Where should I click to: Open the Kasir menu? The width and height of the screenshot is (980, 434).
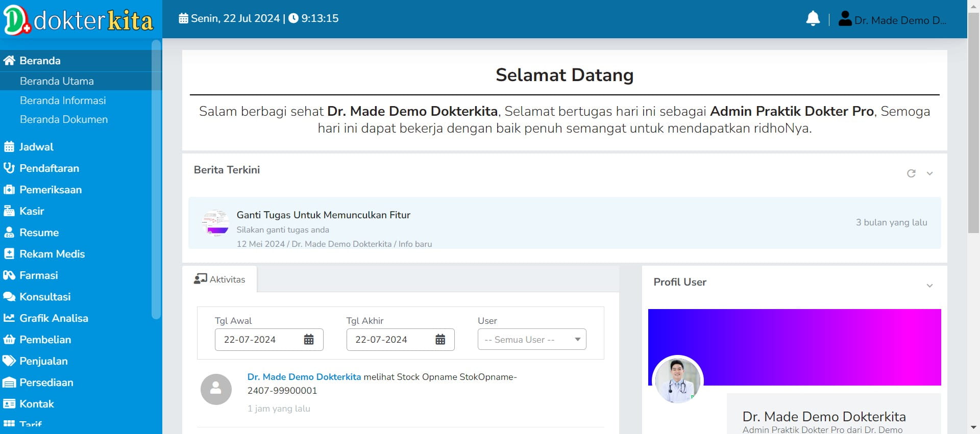point(32,211)
